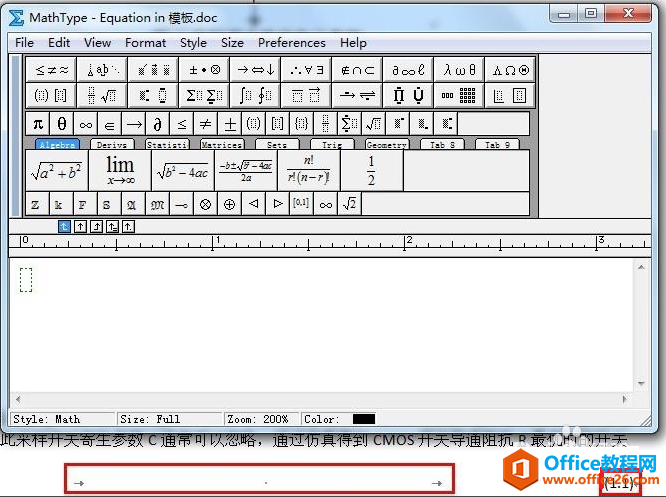Open the labeled arrow templates palette
The image size is (666, 497).
[357, 95]
